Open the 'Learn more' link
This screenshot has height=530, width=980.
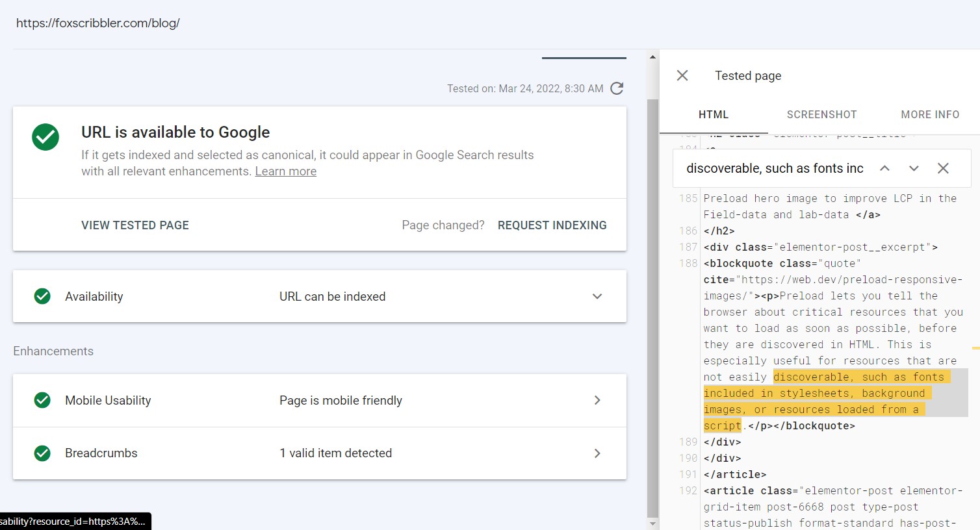click(x=285, y=171)
